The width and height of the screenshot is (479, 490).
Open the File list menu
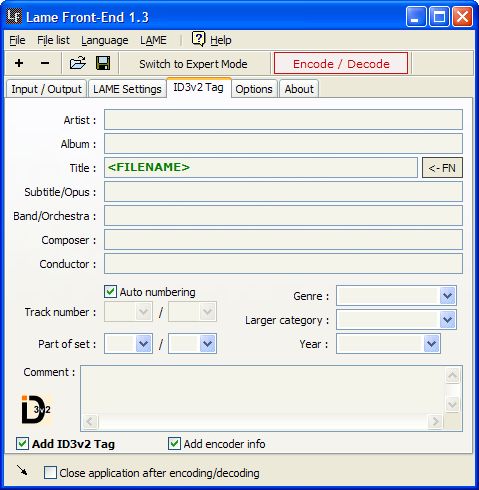click(x=53, y=40)
